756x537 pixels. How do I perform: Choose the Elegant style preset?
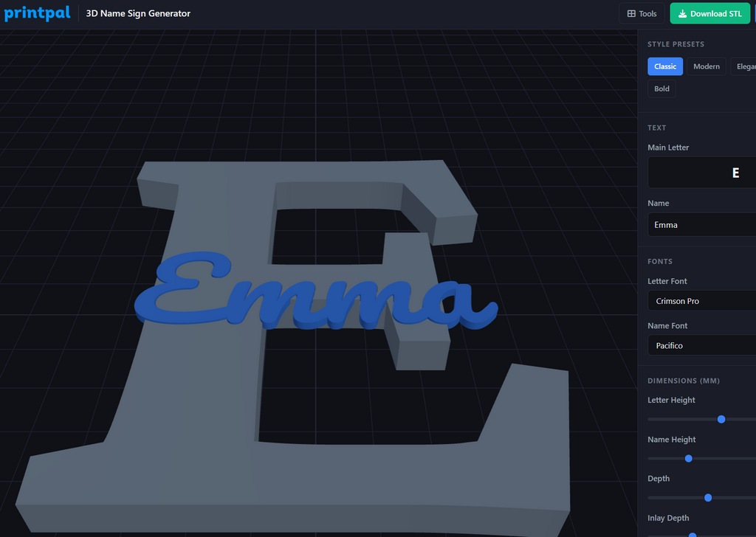coord(744,66)
